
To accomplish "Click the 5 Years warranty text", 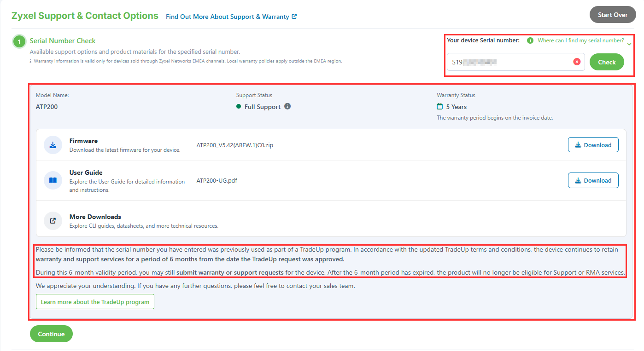I will pyautogui.click(x=457, y=107).
